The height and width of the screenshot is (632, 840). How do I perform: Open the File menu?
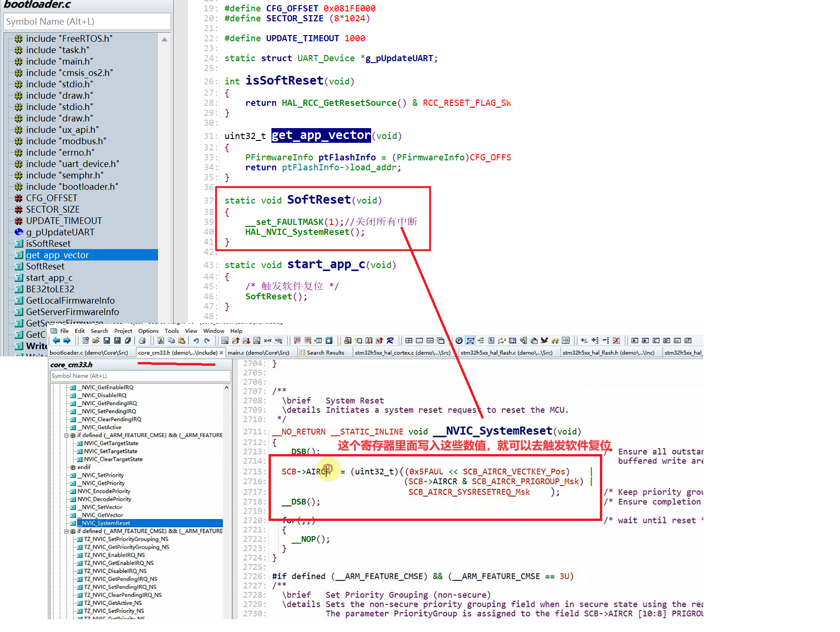coord(65,331)
